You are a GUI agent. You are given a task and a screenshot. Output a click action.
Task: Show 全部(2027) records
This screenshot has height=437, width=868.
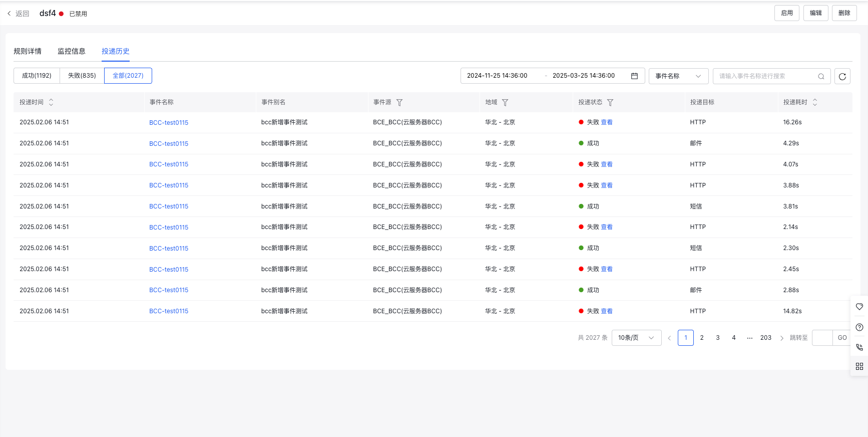click(128, 76)
